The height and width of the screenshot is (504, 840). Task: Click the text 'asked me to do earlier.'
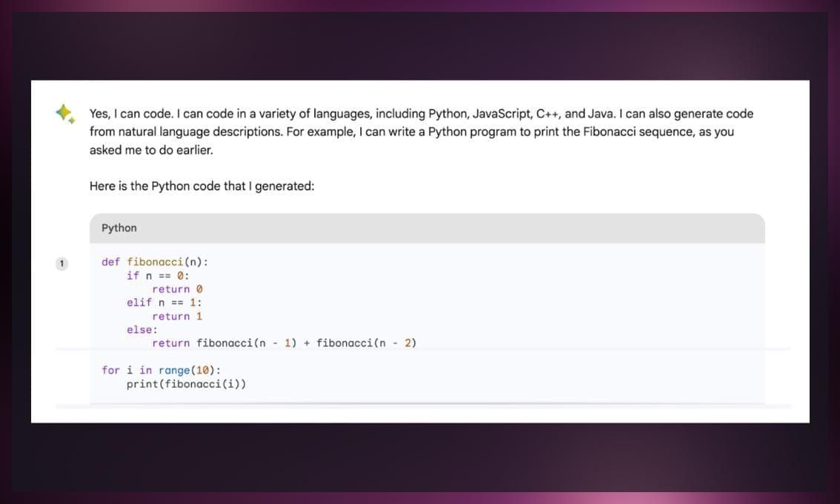151,150
